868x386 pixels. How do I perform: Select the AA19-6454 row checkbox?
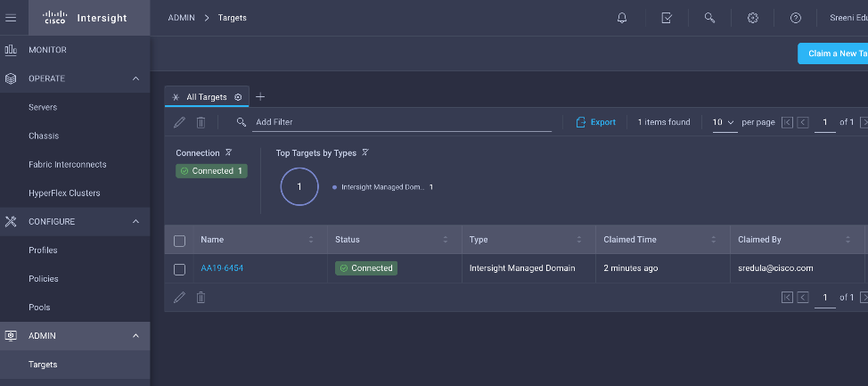tap(179, 269)
